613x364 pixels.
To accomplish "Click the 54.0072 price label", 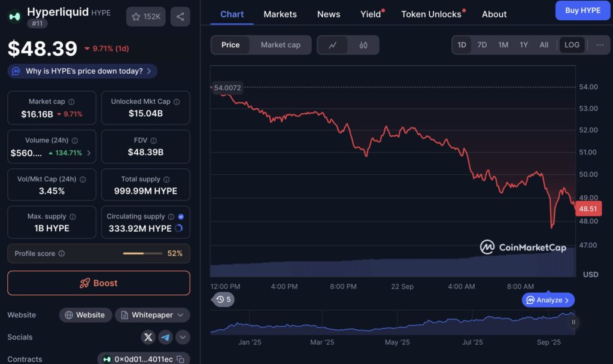I will point(227,87).
